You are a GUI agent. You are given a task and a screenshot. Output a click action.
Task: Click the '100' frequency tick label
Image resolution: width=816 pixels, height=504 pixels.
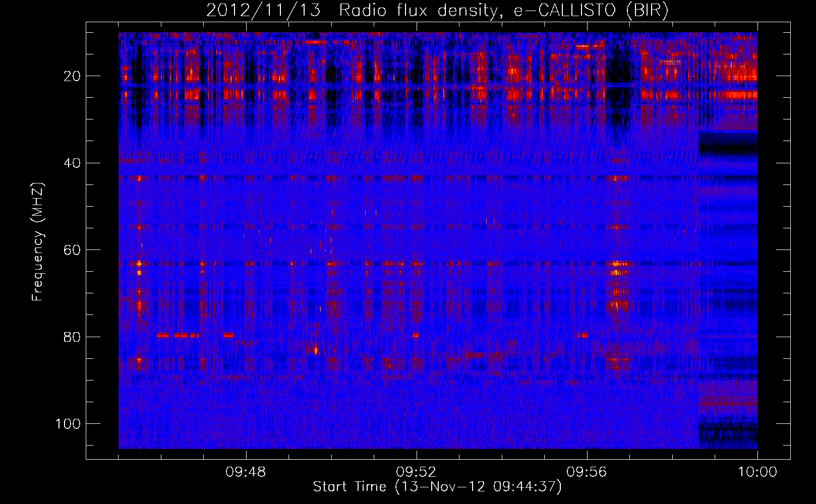[68, 423]
